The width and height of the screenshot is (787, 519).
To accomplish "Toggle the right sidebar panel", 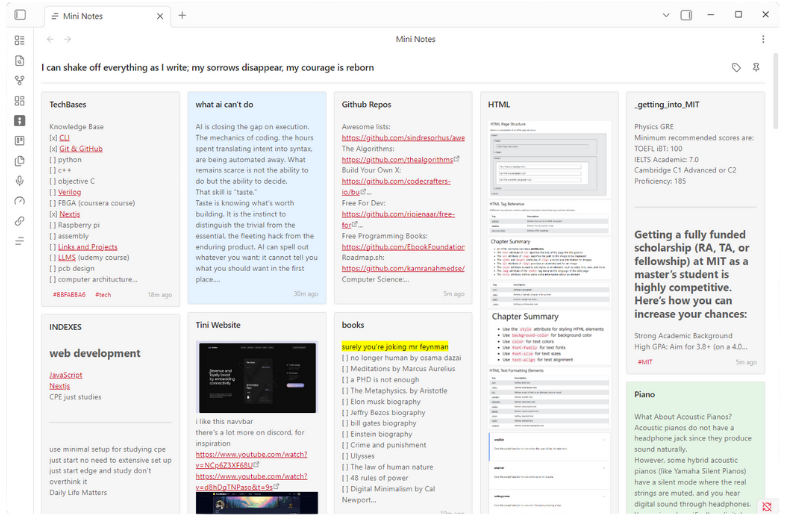I will [x=686, y=15].
